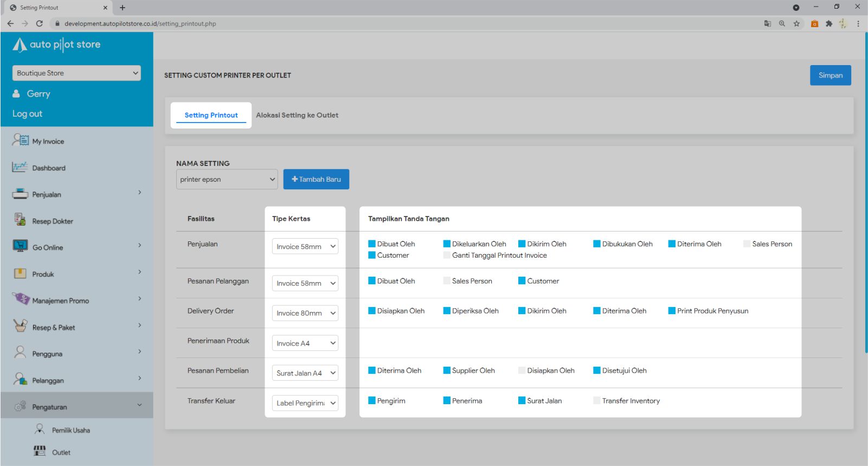This screenshot has height=466, width=868.
Task: Expand the Boutique Store outlet selector
Action: 76,73
